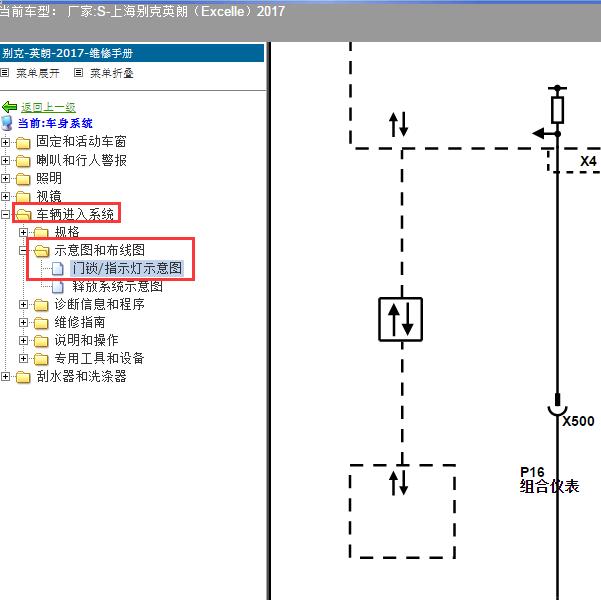Click the 说明和操作 folder icon
601x600 pixels.
click(41, 341)
